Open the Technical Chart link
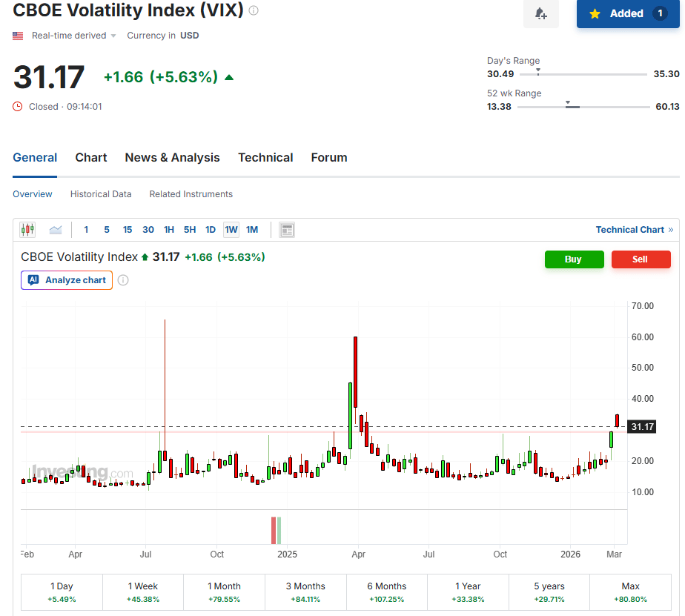685x616 pixels. pyautogui.click(x=635, y=230)
